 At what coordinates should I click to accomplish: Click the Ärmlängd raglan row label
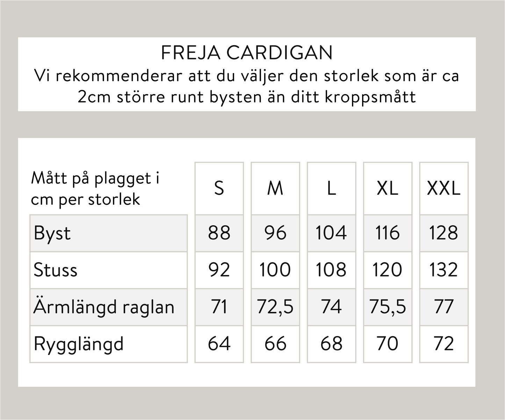coord(104,307)
